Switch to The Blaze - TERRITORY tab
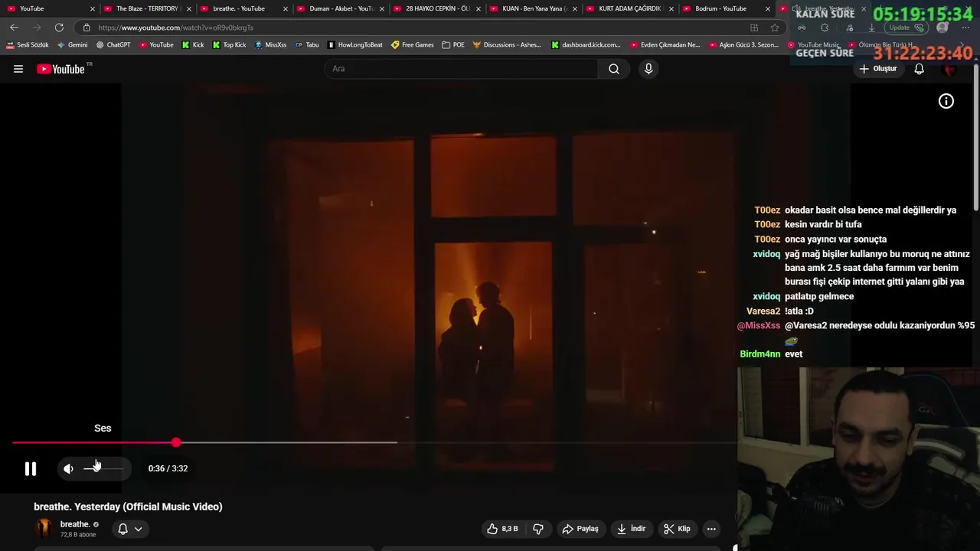This screenshot has height=551, width=980. pos(145,8)
